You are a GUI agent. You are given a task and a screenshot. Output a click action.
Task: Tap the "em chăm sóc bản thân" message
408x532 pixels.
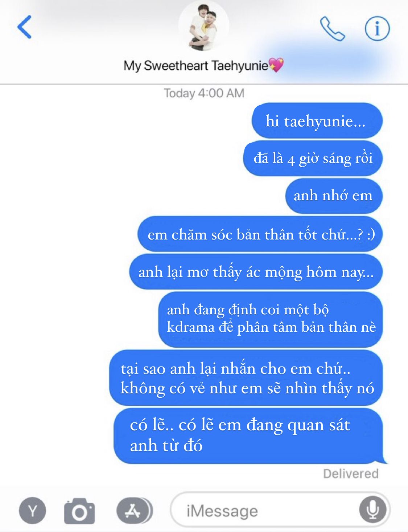coord(260,234)
